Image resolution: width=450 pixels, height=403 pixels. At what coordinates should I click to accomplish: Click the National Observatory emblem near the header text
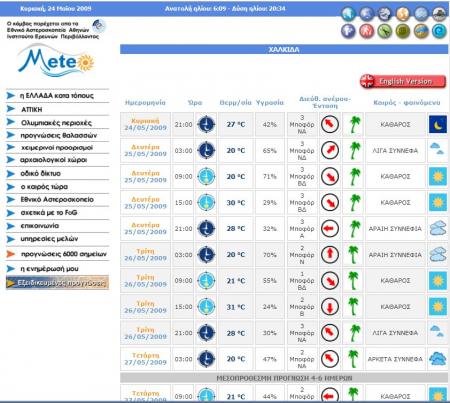click(x=99, y=26)
